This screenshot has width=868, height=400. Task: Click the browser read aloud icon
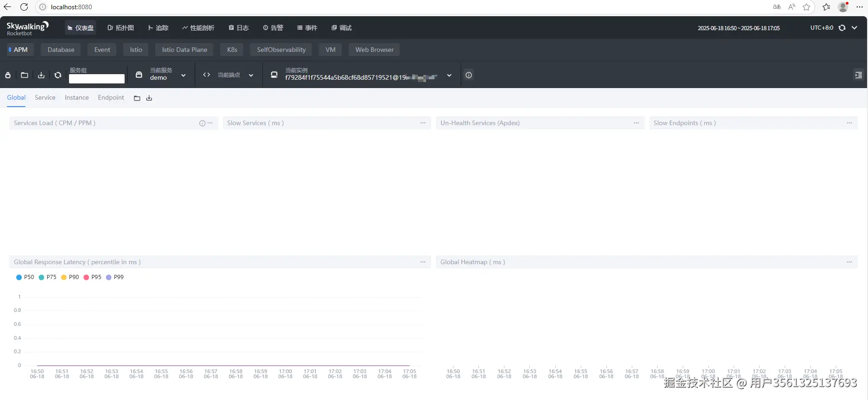click(792, 7)
